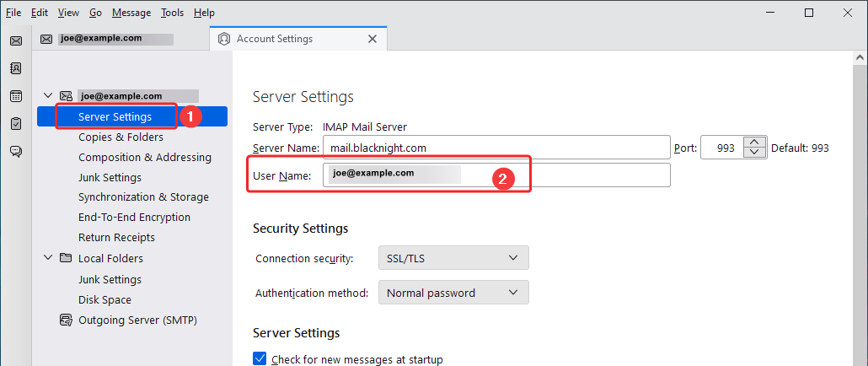
Task: Close the Account Settings tab
Action: pyautogui.click(x=372, y=39)
